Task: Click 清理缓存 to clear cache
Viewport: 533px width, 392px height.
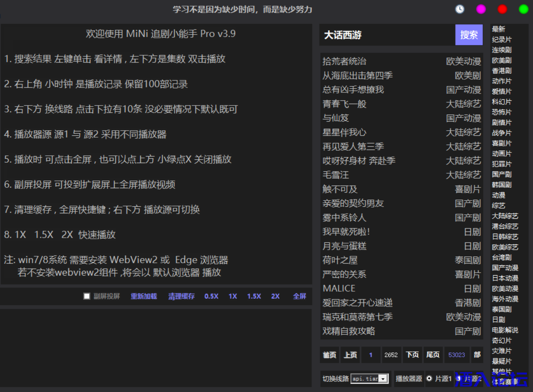Action: (181, 296)
